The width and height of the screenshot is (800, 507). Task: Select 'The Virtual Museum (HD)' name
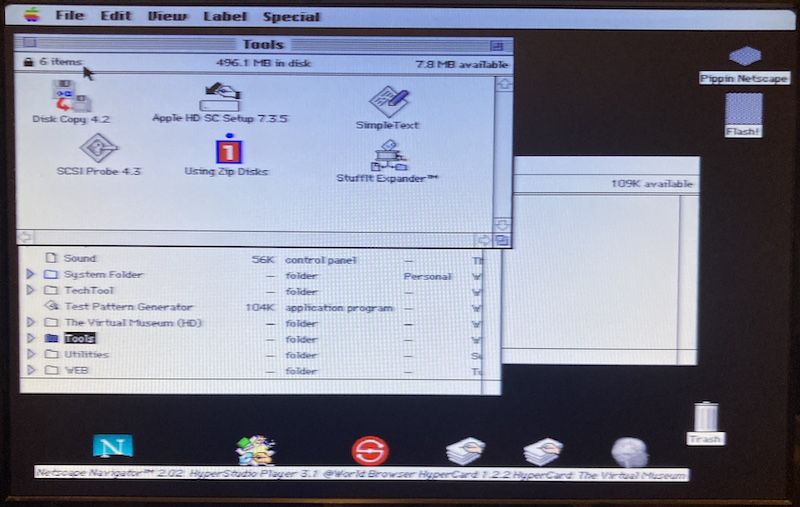[x=133, y=322]
